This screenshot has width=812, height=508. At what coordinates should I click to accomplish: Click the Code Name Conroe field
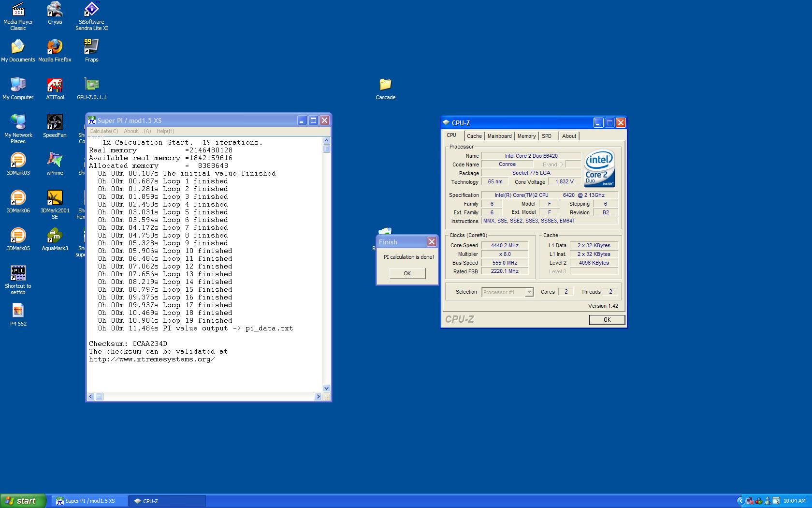[507, 164]
